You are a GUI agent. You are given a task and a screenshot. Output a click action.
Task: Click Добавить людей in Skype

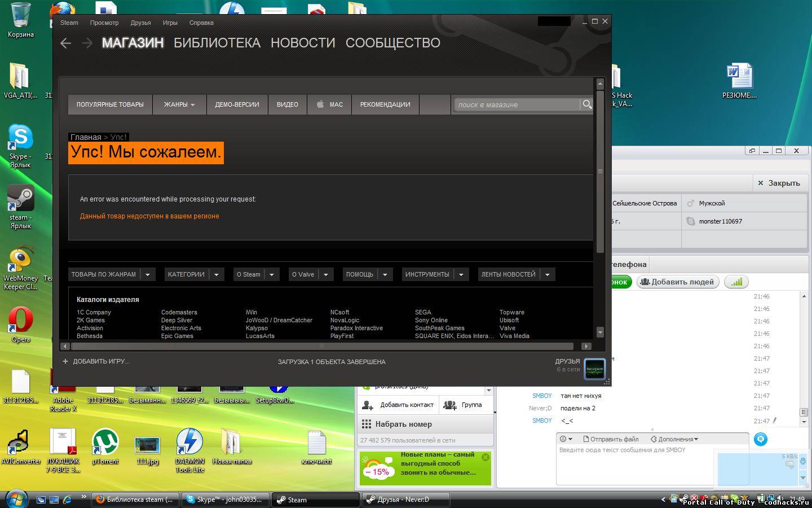tap(678, 282)
